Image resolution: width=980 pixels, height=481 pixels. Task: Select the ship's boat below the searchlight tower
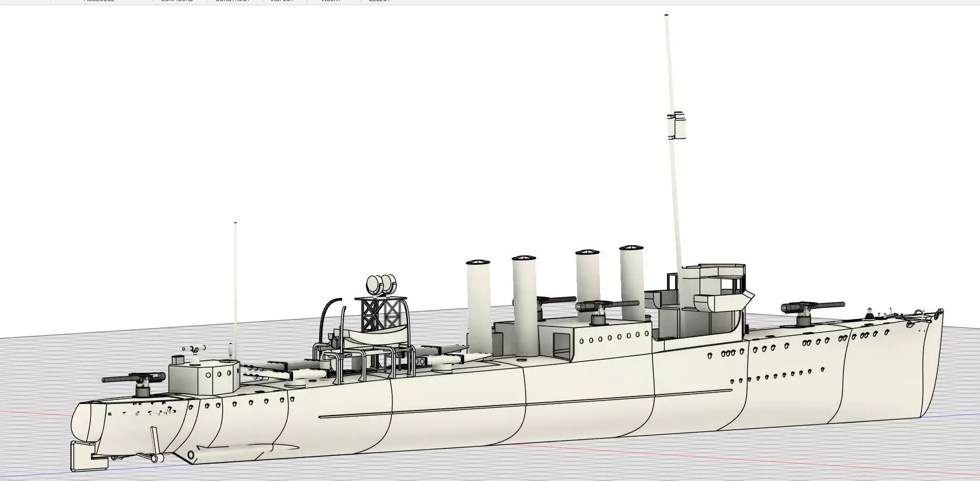[374, 337]
